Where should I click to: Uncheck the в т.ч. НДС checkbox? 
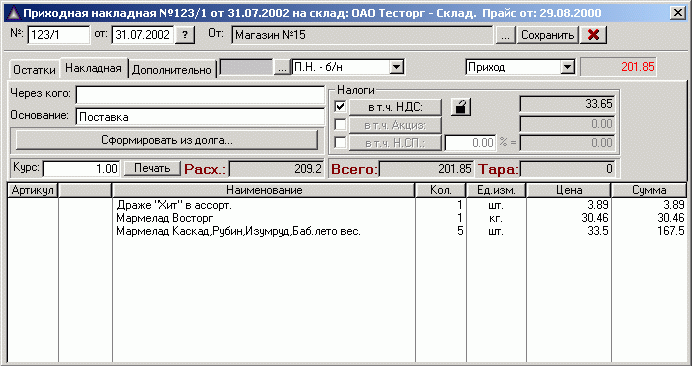340,106
